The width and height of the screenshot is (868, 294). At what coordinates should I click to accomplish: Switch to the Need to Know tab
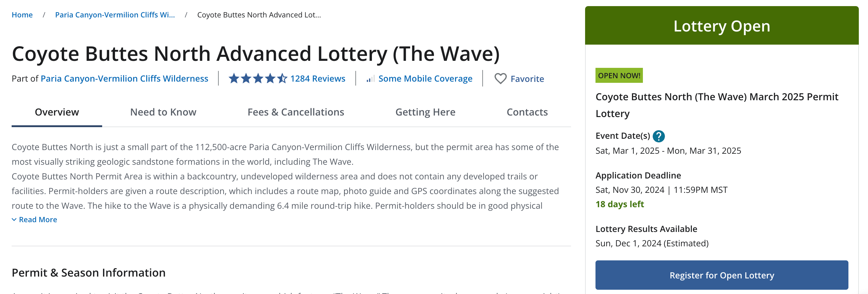[163, 112]
